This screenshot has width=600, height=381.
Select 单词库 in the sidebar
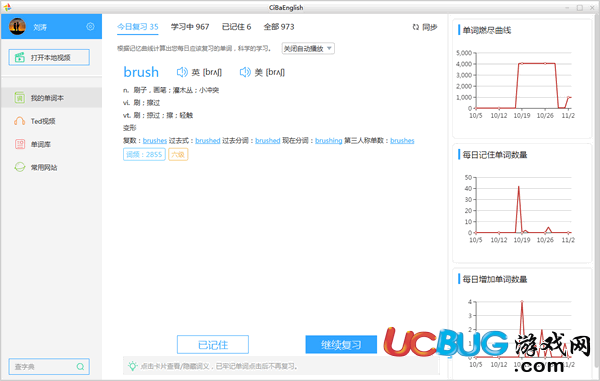pos(51,144)
